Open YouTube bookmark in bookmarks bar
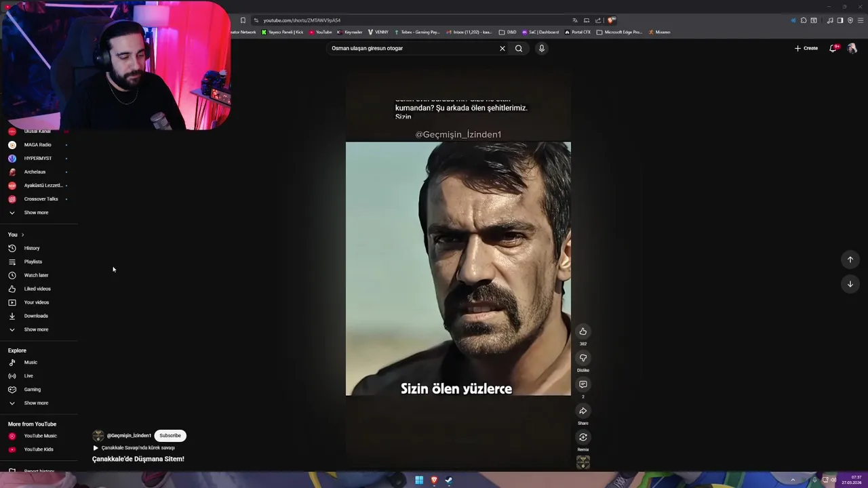The image size is (868, 488). click(x=321, y=32)
